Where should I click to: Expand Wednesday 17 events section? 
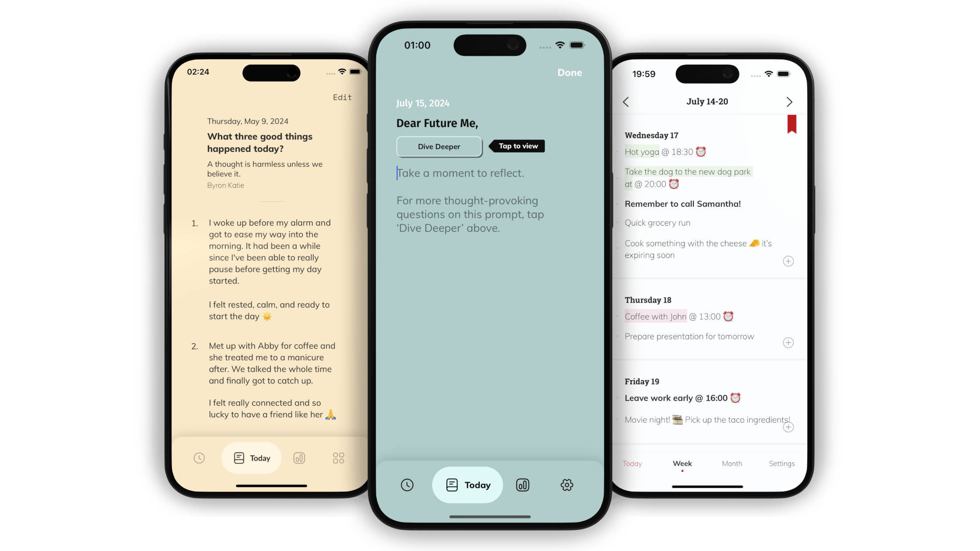pos(788,261)
